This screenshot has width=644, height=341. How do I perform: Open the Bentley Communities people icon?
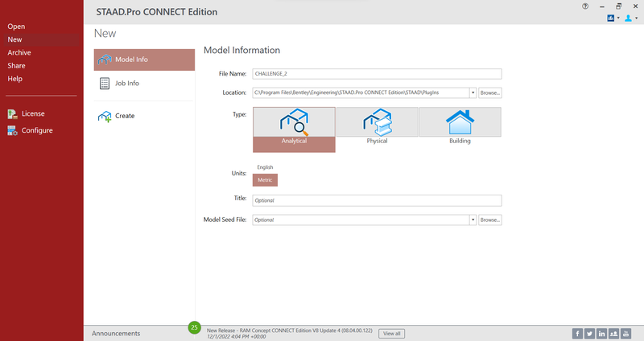(613, 334)
